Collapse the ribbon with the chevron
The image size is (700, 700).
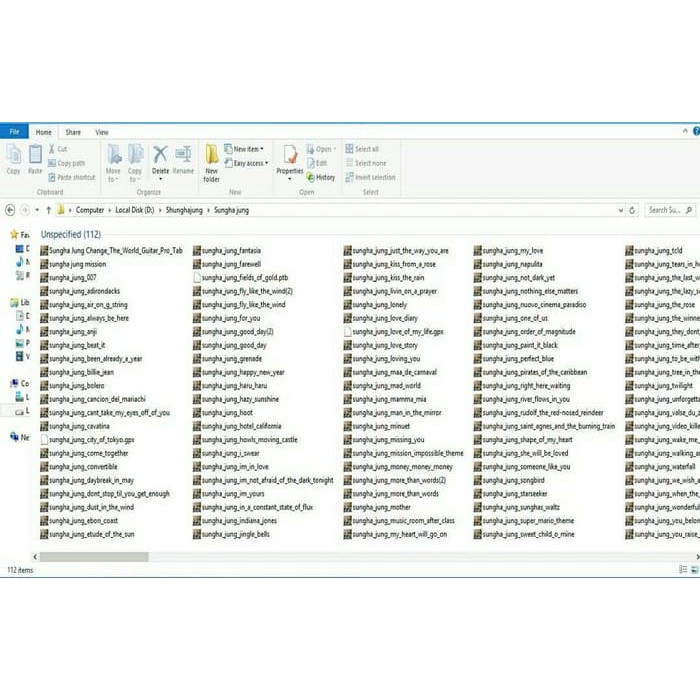point(684,132)
